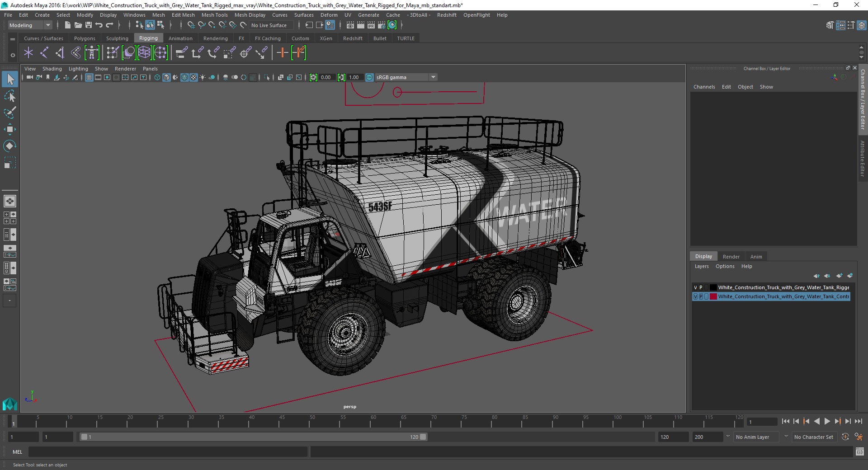The height and width of the screenshot is (470, 868).
Task: Go to start of playback range
Action: pyautogui.click(x=786, y=421)
